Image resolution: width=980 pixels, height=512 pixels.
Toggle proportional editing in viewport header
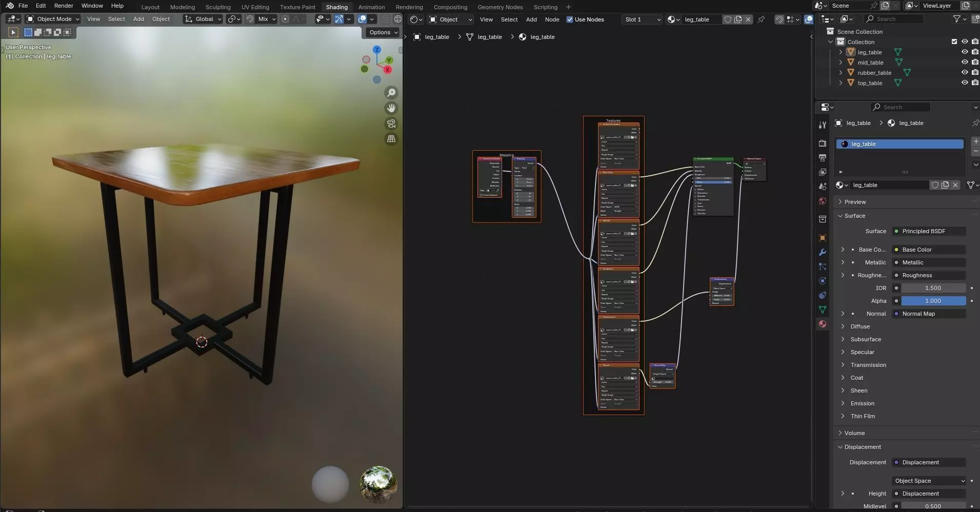point(285,19)
